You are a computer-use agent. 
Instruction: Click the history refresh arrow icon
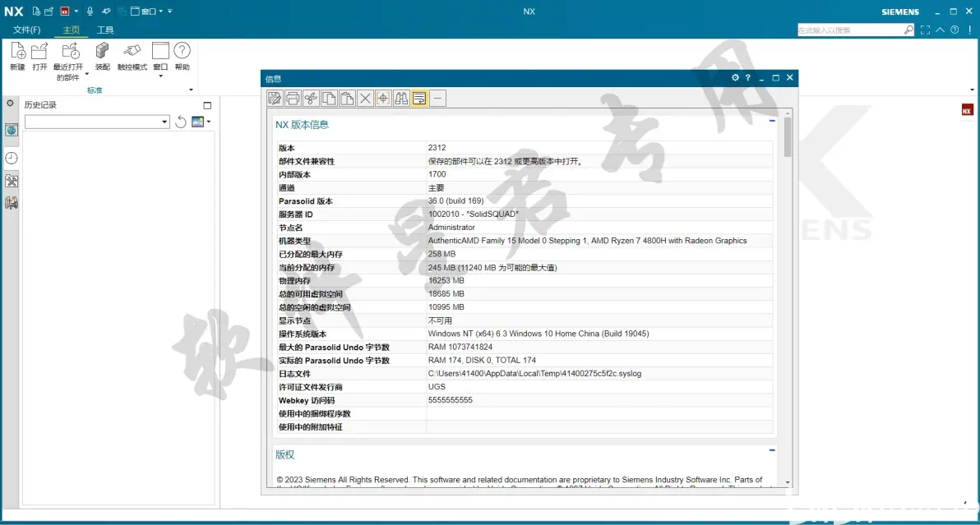tap(181, 122)
